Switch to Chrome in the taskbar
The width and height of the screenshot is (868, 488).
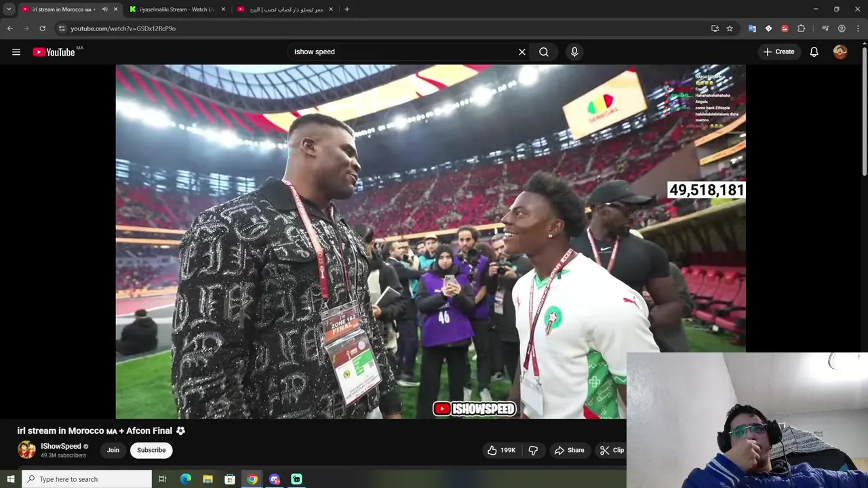pyautogui.click(x=252, y=479)
